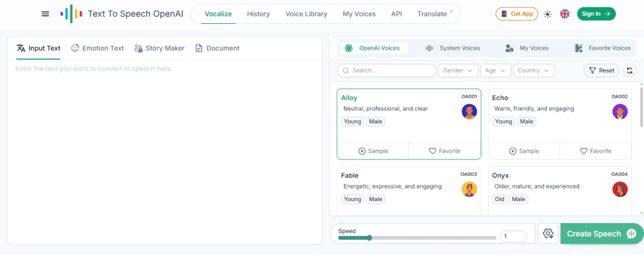This screenshot has height=255, width=644.
Task: Open the Story Maker tab
Action: (159, 48)
